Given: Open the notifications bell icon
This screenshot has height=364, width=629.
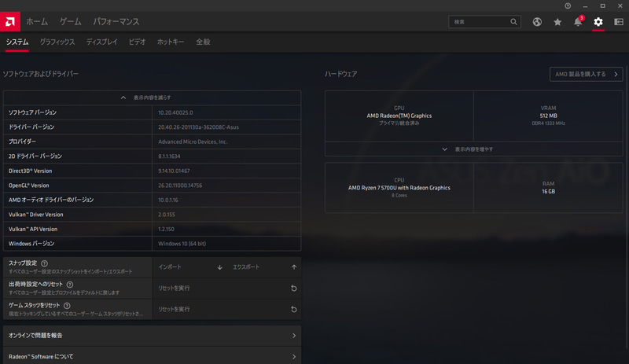Looking at the screenshot, I should tap(578, 21).
